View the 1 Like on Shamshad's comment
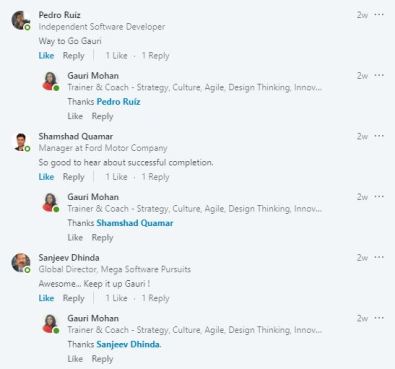The height and width of the screenshot is (369, 395). pos(116,177)
